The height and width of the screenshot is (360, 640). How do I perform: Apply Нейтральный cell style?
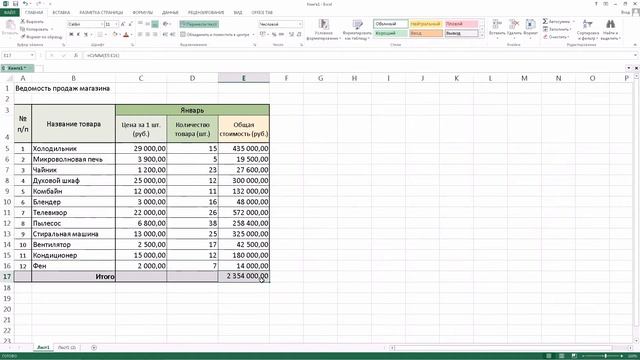[x=426, y=24]
